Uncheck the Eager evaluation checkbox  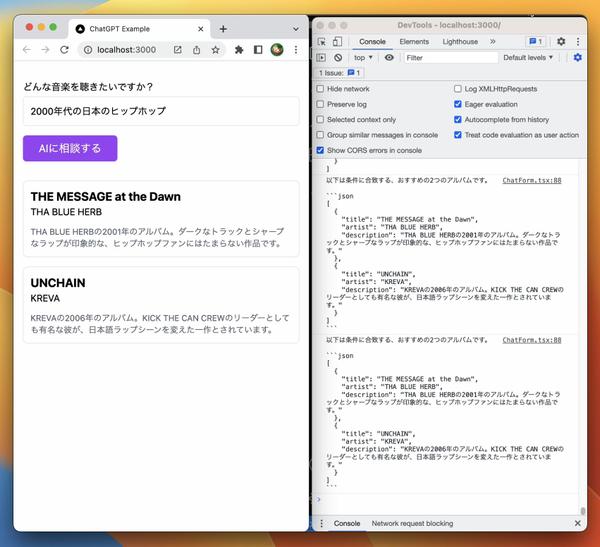click(458, 104)
